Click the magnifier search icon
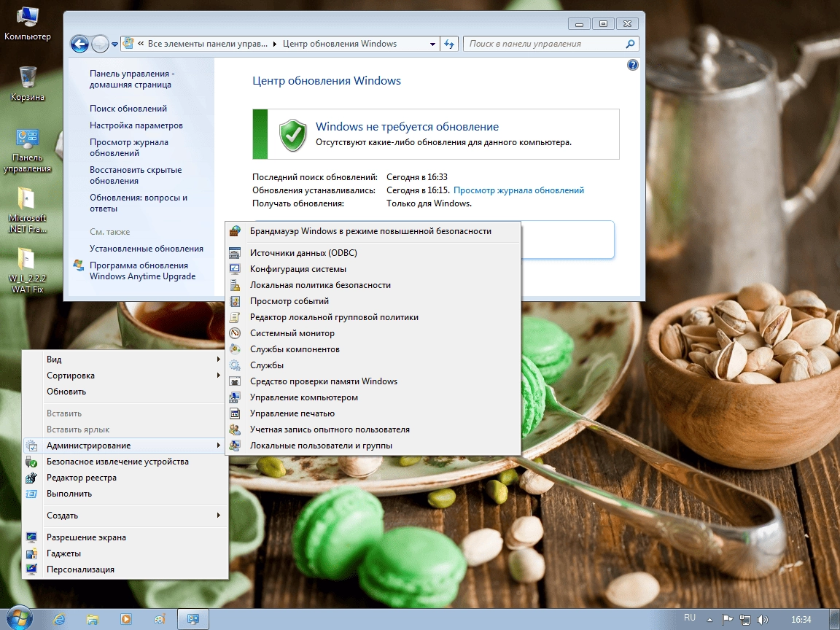Viewport: 840px width, 630px height. point(630,44)
